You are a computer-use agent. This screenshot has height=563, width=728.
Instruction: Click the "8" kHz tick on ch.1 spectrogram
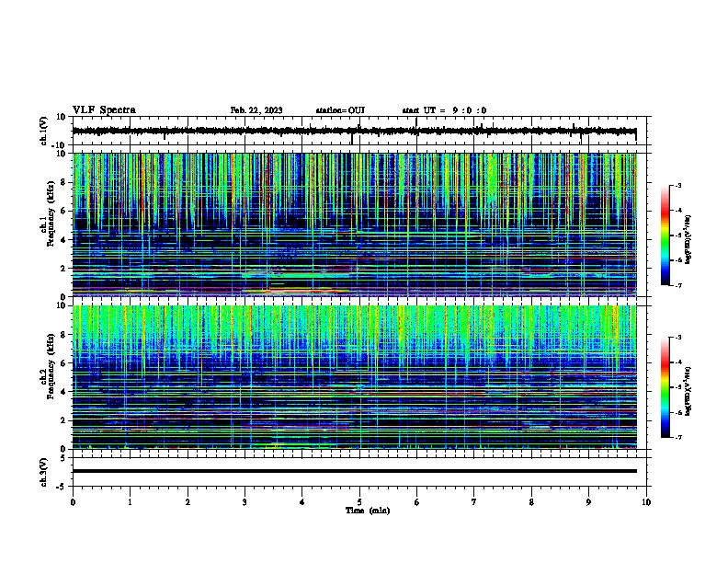(x=63, y=182)
